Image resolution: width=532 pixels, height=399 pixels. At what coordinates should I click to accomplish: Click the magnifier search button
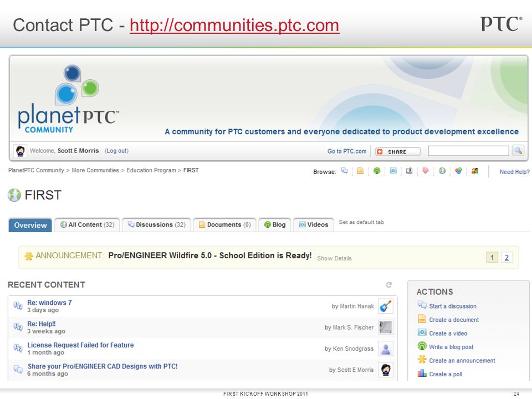518,151
